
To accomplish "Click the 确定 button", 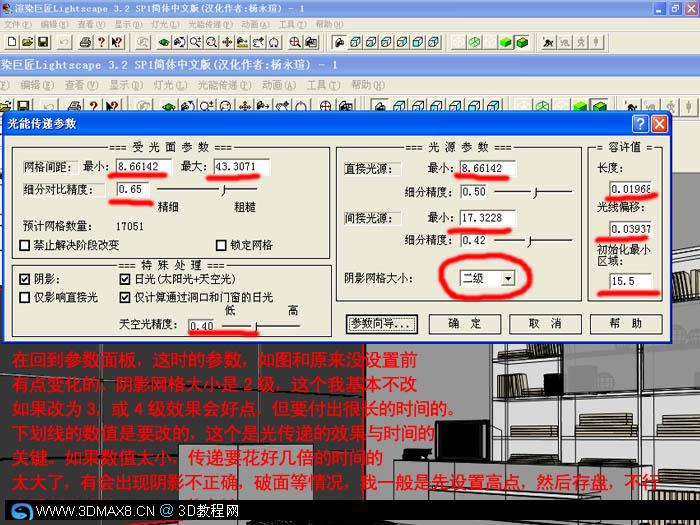I will click(465, 324).
